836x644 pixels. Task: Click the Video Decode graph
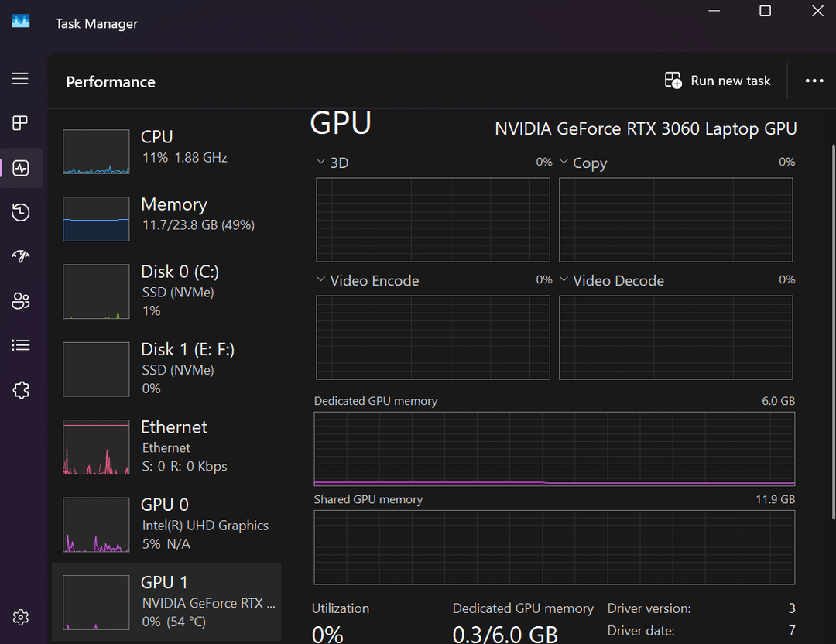tap(676, 337)
